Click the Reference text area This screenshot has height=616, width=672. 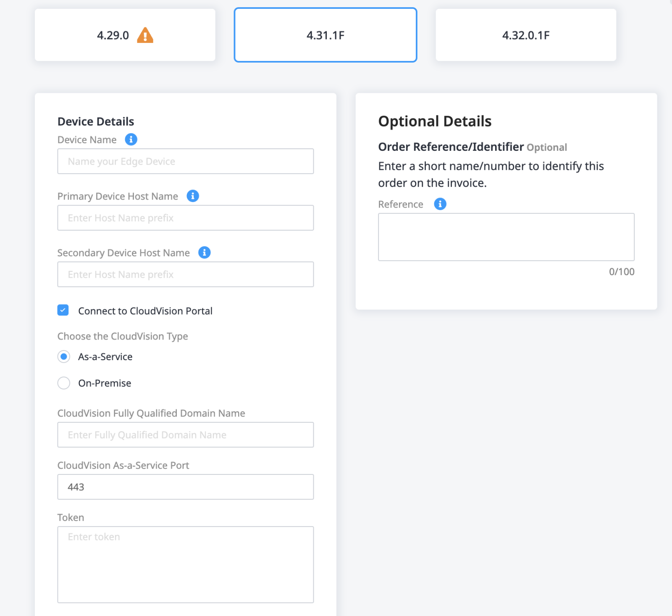point(507,237)
